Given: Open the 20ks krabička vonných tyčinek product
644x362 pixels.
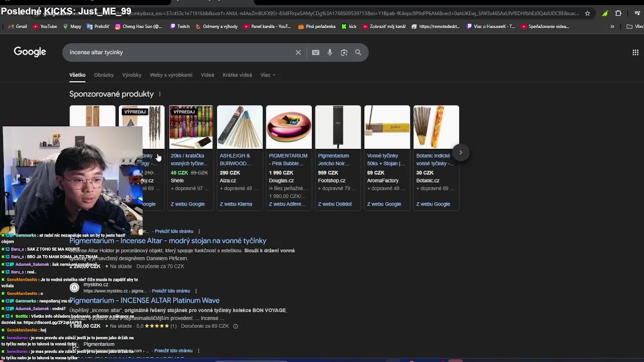Looking at the screenshot, I should (x=189, y=159).
